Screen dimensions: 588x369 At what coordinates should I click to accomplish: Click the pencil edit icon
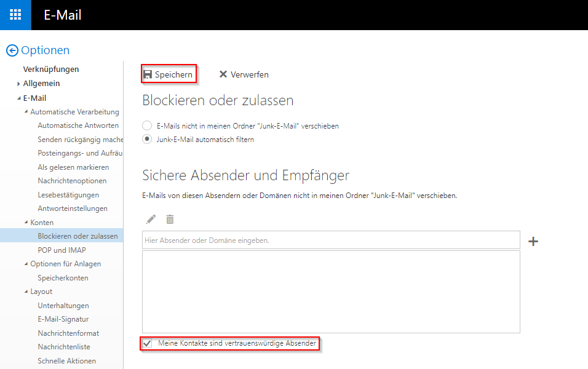(151, 220)
